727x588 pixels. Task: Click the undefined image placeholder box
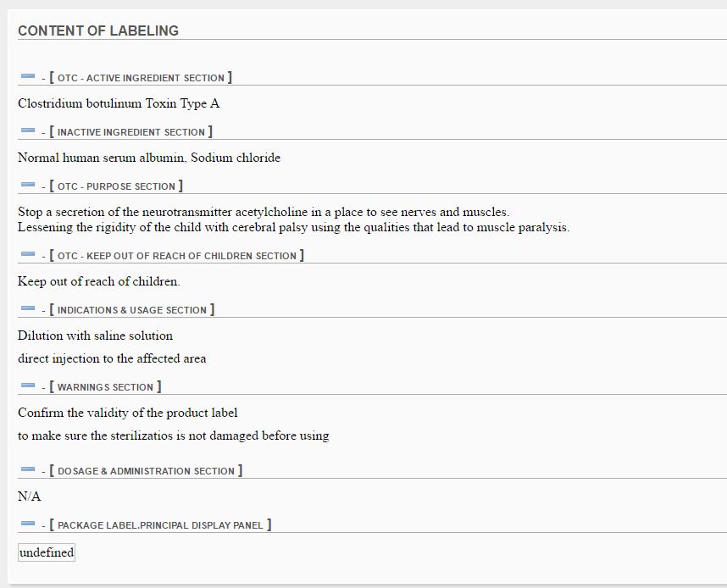pos(47,552)
